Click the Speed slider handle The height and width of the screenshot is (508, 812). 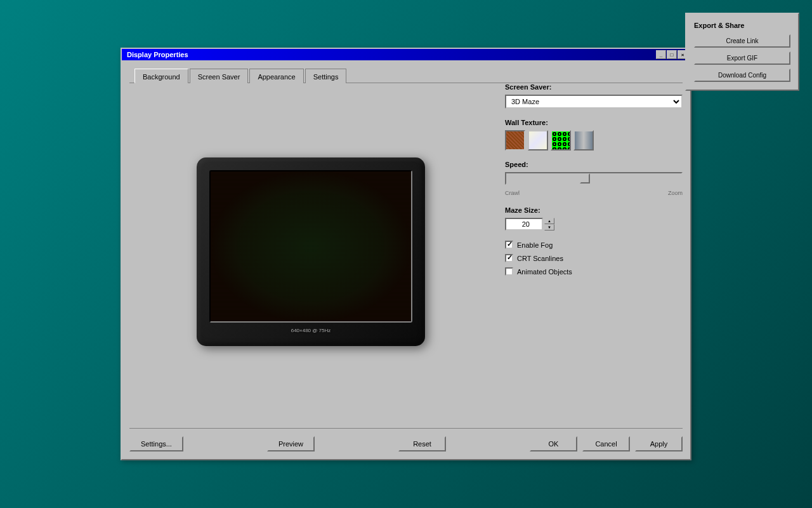[585, 178]
